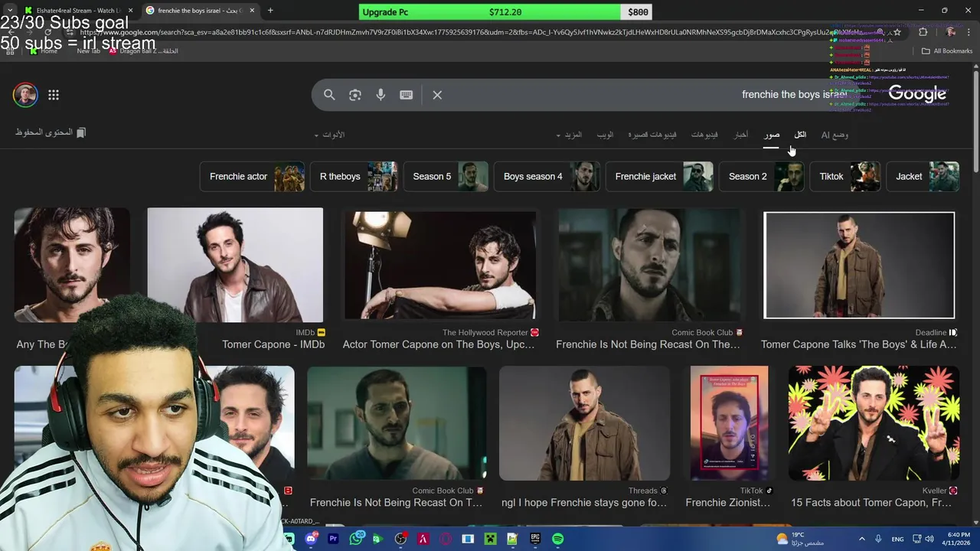Image resolution: width=980 pixels, height=551 pixels.
Task: Click the Google logo
Action: coord(917,94)
